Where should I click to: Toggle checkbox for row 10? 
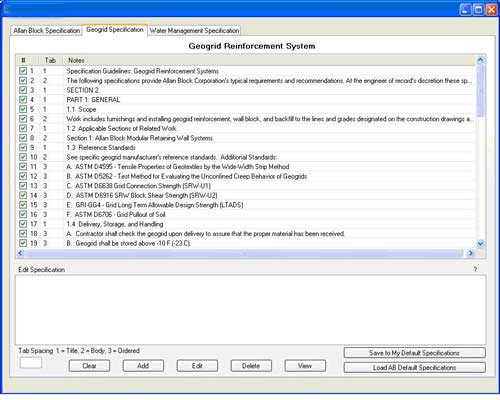[x=23, y=157]
